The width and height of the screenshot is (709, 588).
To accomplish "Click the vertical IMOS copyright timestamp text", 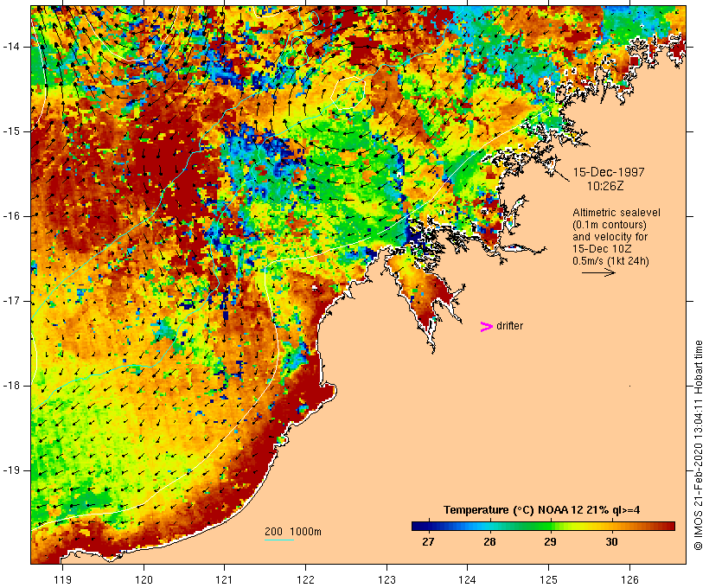I will (x=699, y=445).
